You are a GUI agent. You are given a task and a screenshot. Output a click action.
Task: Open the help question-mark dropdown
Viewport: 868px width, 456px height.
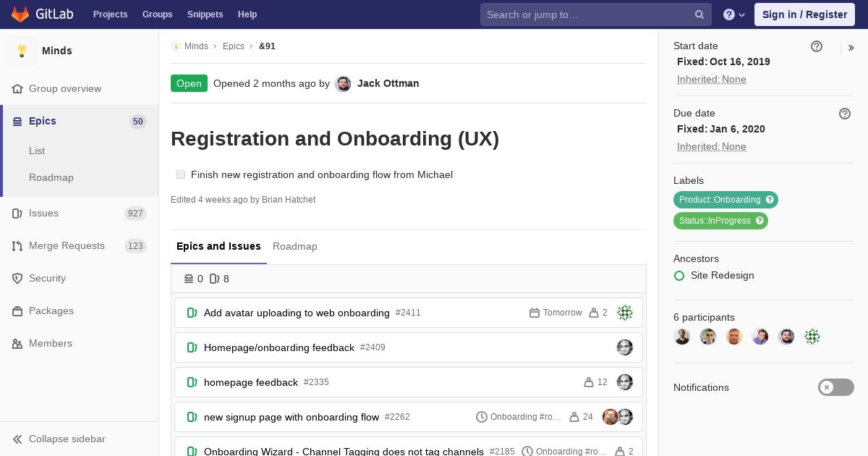click(x=734, y=14)
